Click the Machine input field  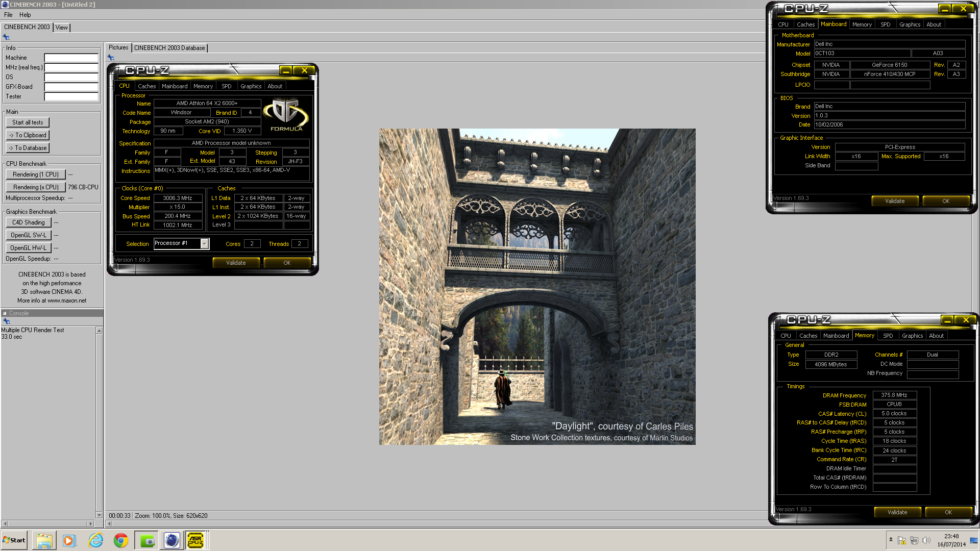click(x=71, y=58)
